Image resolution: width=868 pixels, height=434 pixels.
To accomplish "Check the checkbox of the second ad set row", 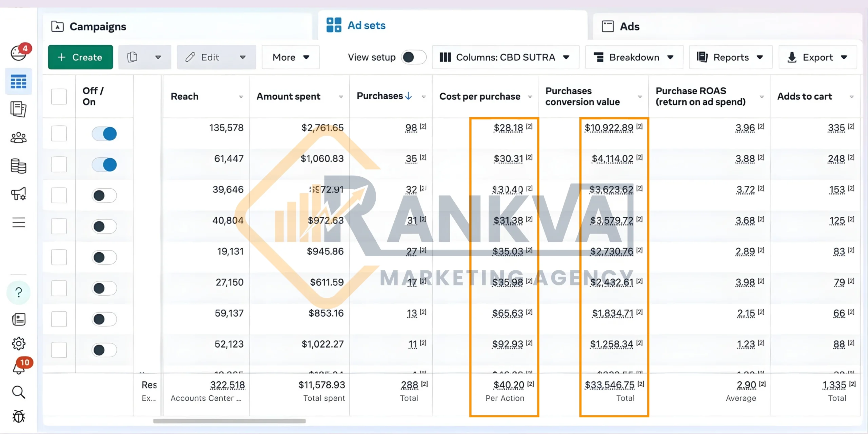I will point(59,164).
